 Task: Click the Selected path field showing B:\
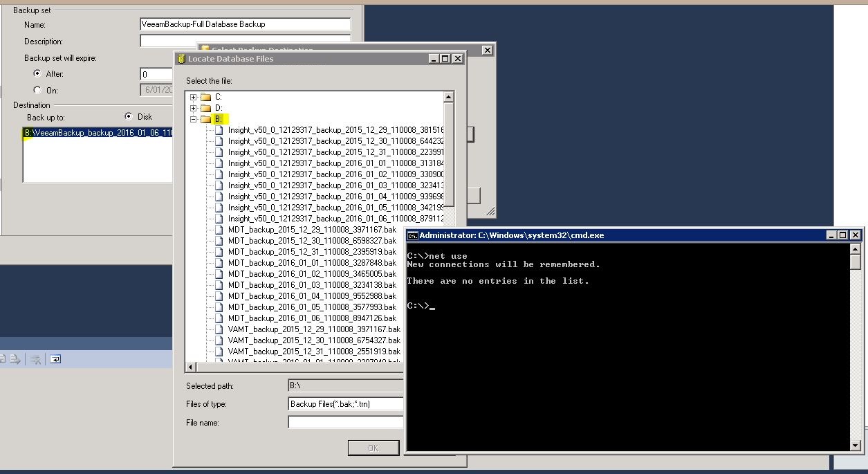click(346, 386)
